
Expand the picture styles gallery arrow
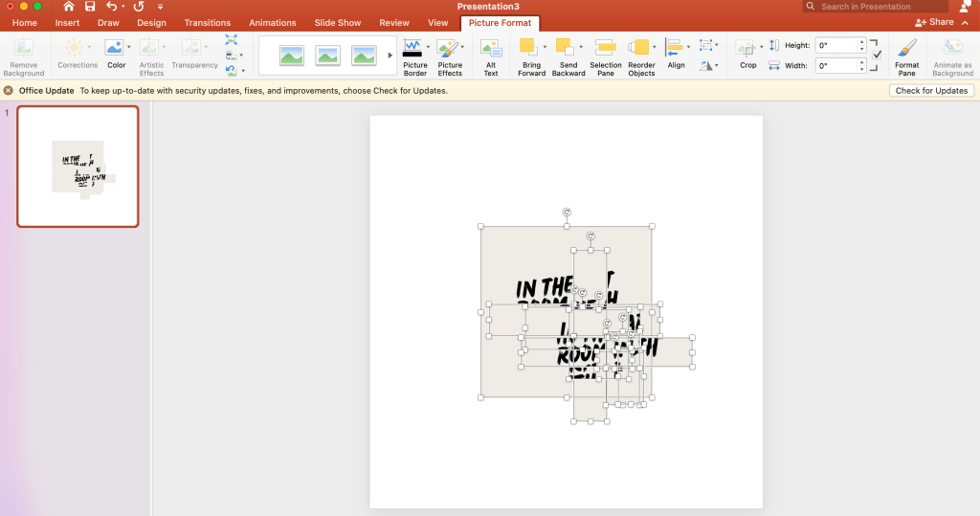tap(390, 56)
